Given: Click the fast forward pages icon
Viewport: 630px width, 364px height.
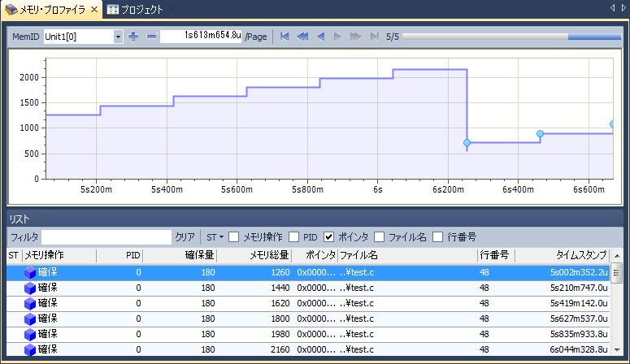Looking at the screenshot, I should 355,37.
